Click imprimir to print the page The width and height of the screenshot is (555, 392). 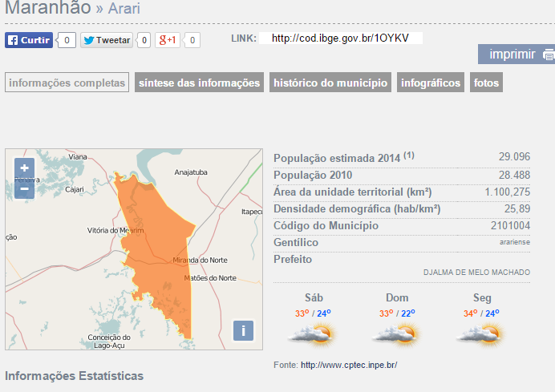pyautogui.click(x=512, y=55)
